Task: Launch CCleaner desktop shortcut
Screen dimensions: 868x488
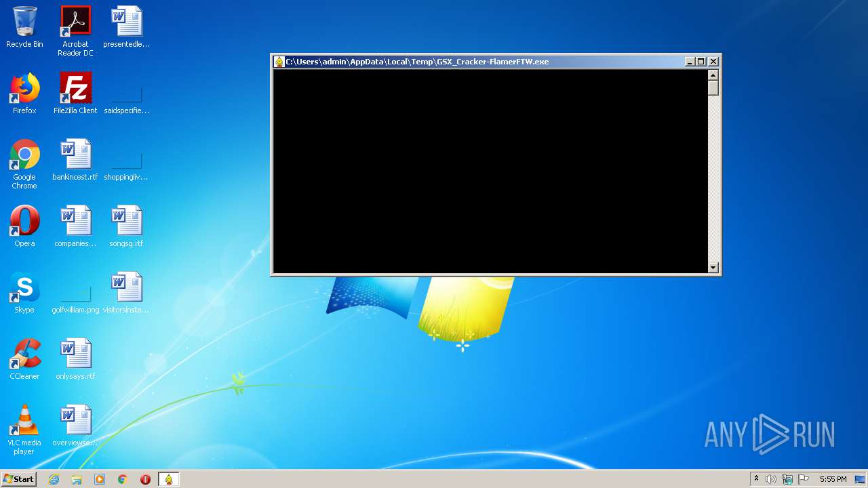Action: click(24, 359)
